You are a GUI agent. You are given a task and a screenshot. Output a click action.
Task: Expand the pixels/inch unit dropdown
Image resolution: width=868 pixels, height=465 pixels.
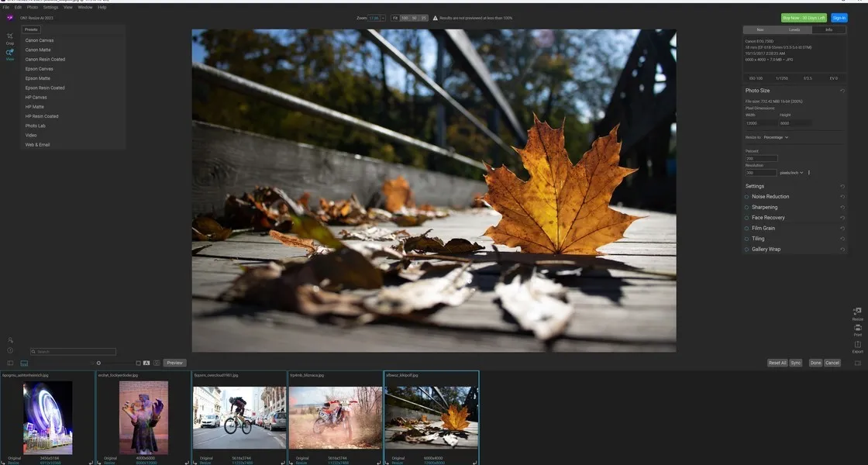[x=791, y=173]
